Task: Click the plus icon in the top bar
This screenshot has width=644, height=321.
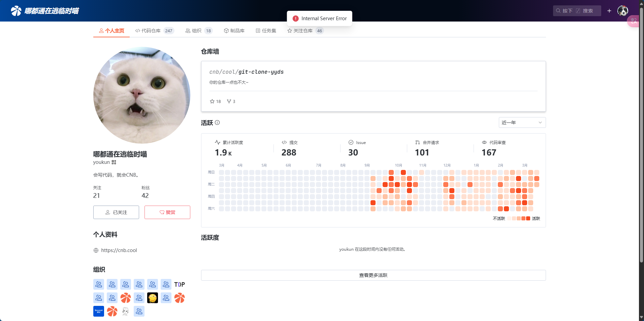Action: [609, 11]
